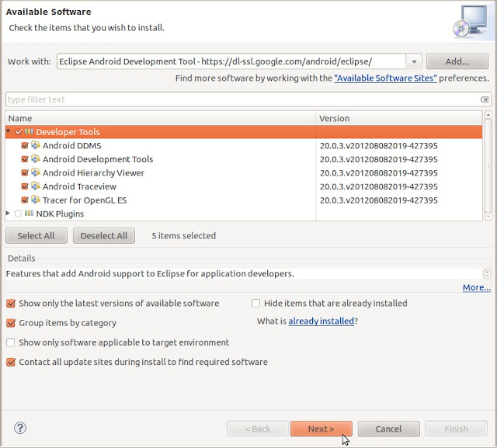
Task: Clear the filter text field icon
Action: [x=485, y=99]
